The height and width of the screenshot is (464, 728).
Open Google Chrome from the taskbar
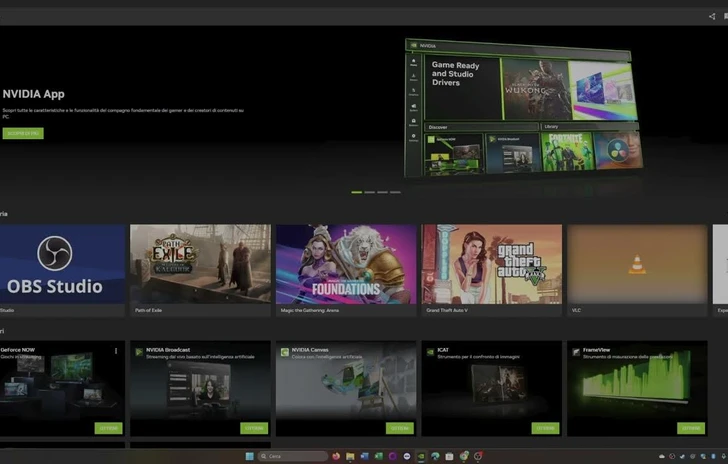[463, 456]
